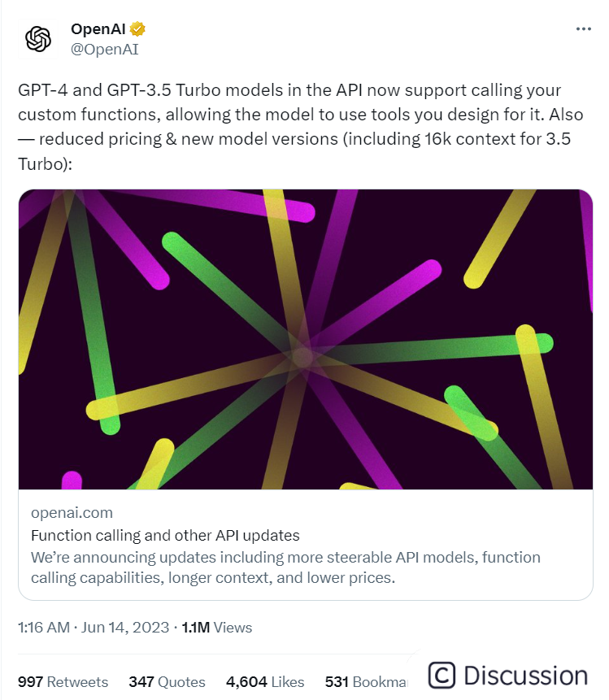
Task: View the 4,604 Likes list
Action: (265, 681)
